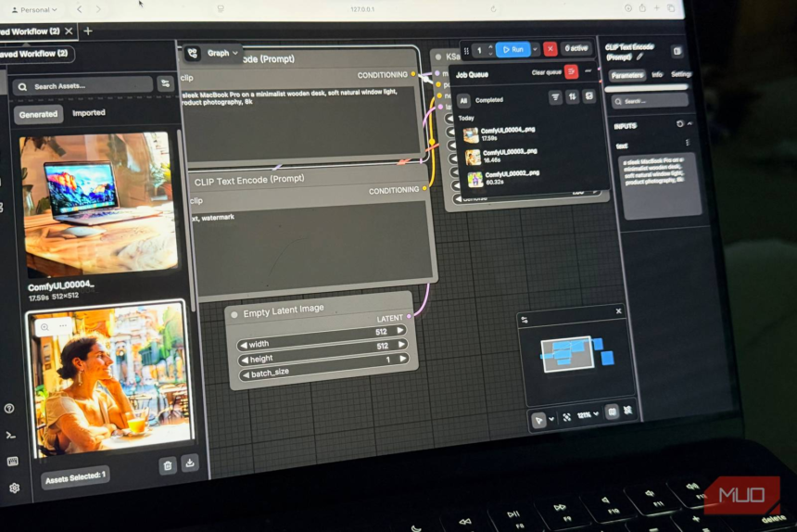Click the Job Queue layout toggle icon
Viewport: 797px width, 532px height.
[589, 95]
